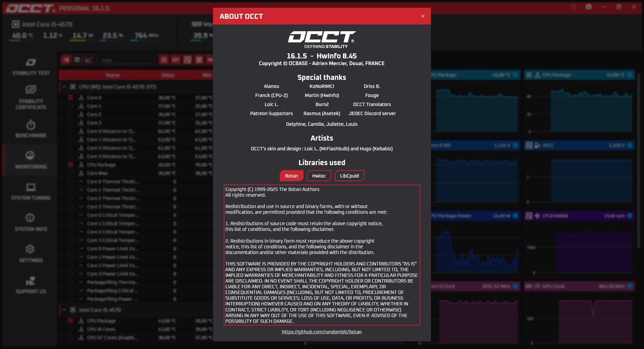The height and width of the screenshot is (349, 644).
Task: Open the Stability Test sidebar icon
Action: (31, 62)
